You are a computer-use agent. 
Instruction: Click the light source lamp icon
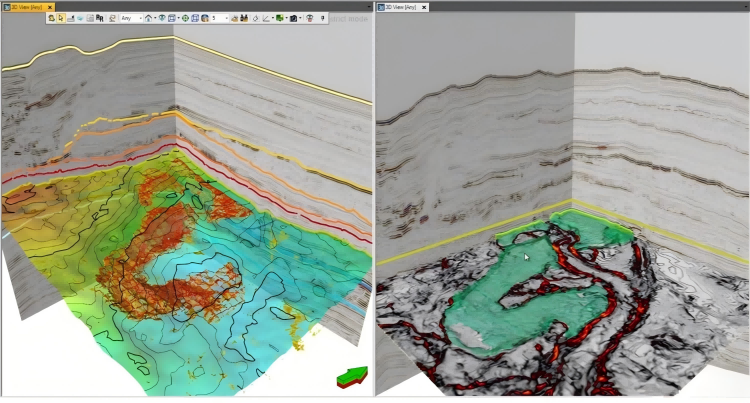[x=255, y=18]
